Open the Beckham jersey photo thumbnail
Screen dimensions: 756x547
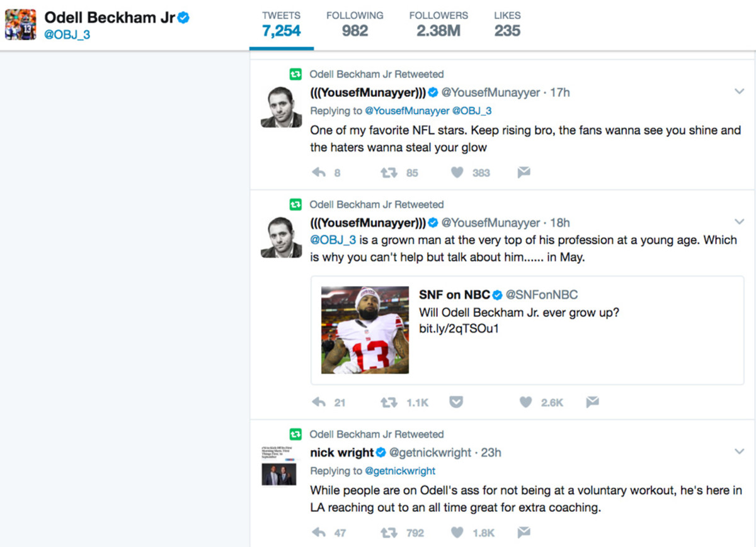365,330
